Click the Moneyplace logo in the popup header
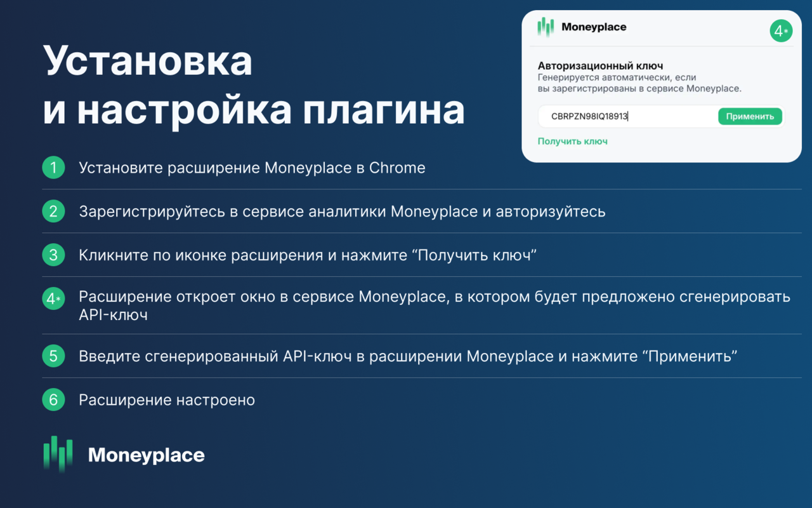This screenshot has height=508, width=812. [x=582, y=27]
